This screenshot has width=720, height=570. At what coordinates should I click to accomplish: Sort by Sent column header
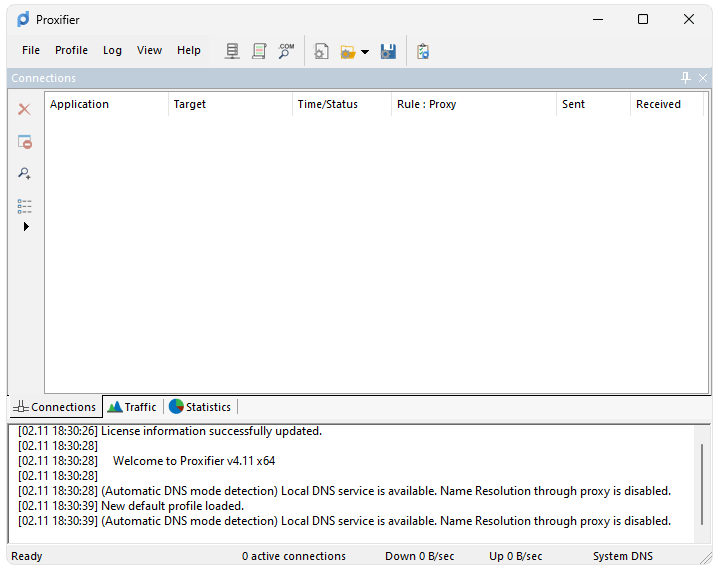pos(593,104)
